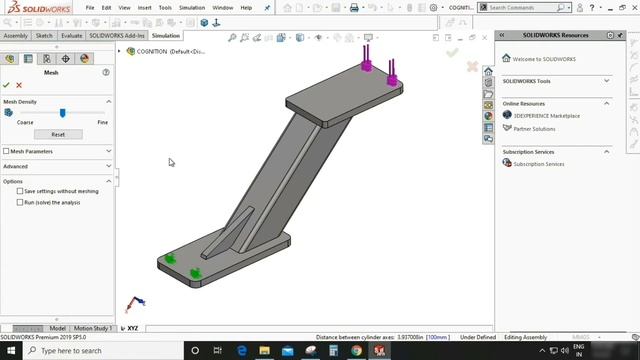This screenshot has width=640, height=360.
Task: Open the Appearances task pane tab
Action: [x=488, y=116]
